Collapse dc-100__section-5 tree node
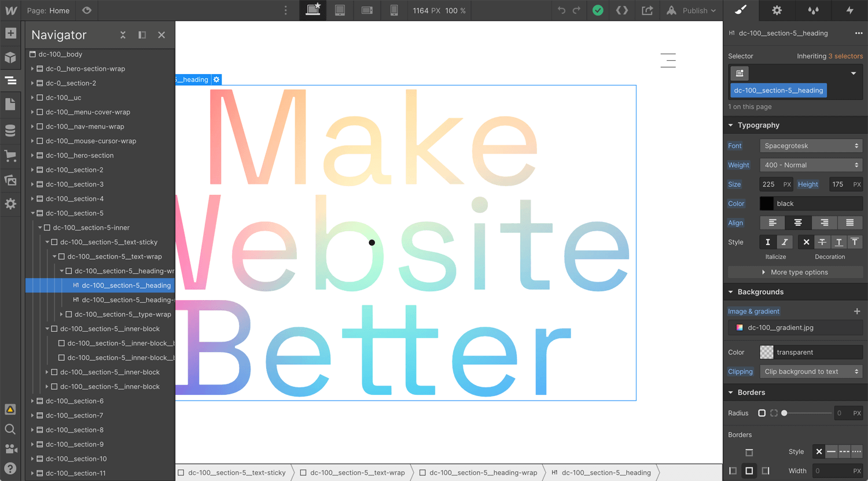868x481 pixels. (32, 213)
